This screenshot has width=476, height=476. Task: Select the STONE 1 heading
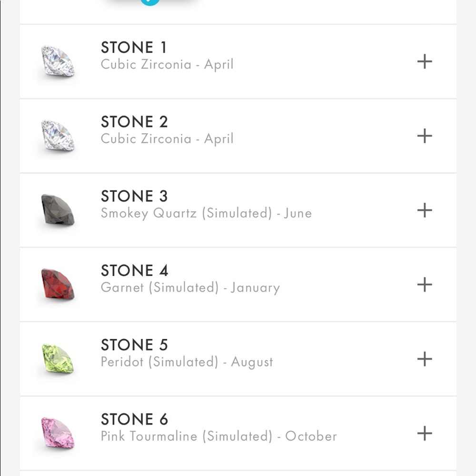tap(134, 47)
